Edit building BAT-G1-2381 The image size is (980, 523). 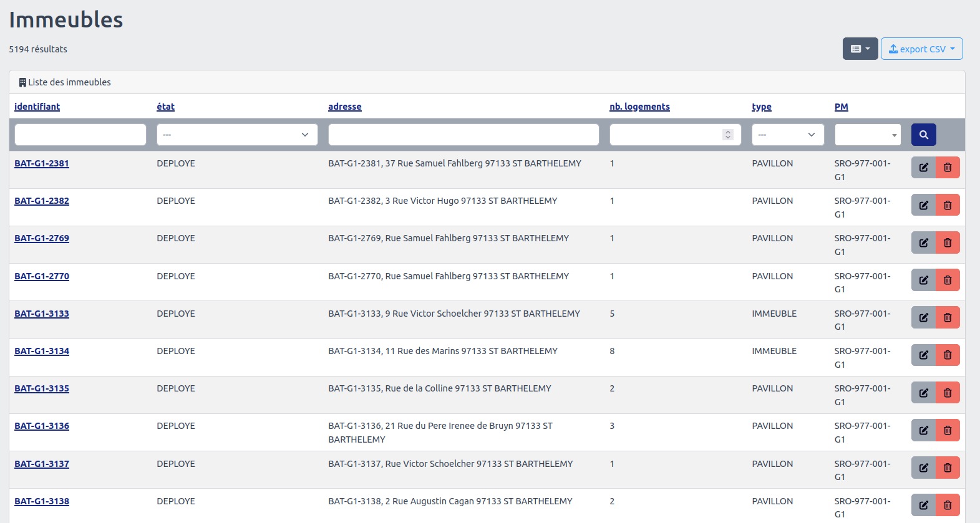[923, 168]
